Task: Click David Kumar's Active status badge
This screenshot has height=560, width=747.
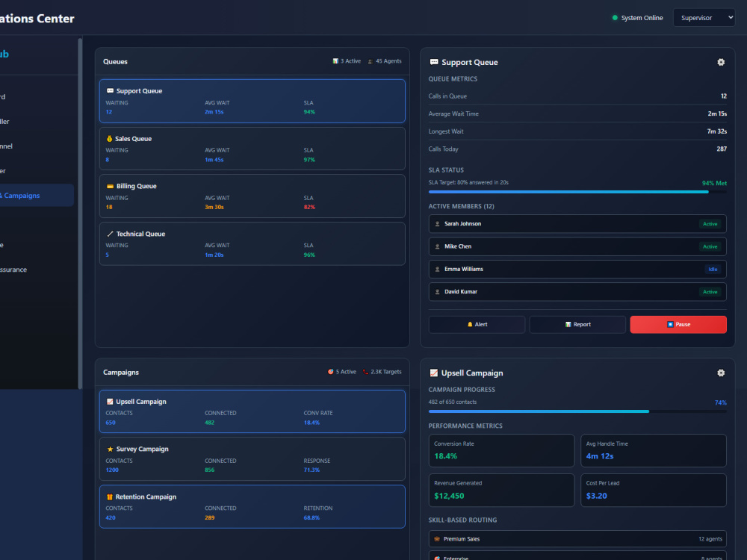Action: [x=710, y=292]
